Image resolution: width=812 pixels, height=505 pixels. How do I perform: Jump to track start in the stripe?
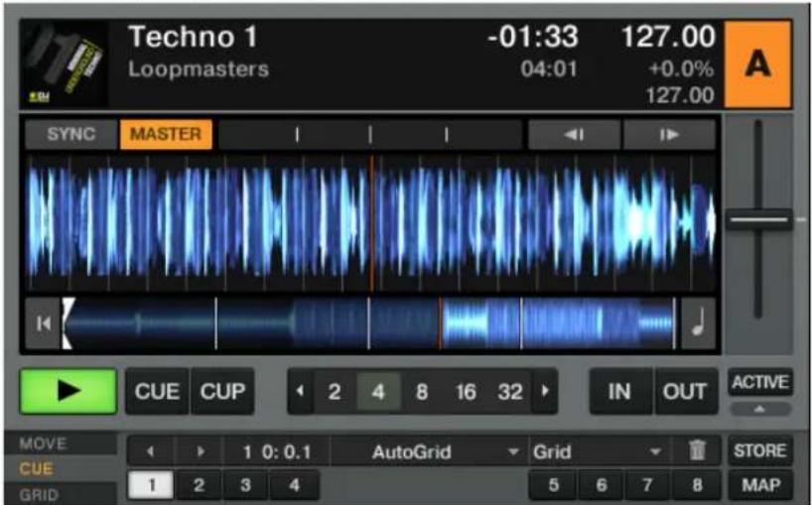click(43, 323)
